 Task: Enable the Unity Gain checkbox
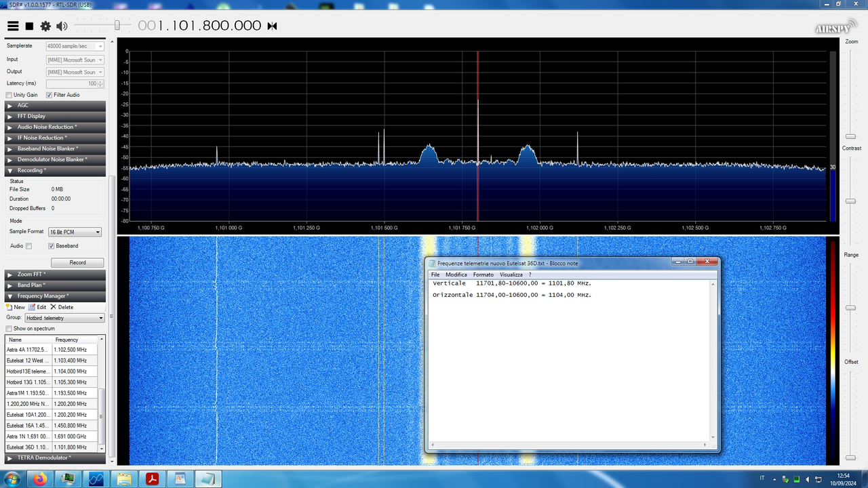(x=9, y=95)
